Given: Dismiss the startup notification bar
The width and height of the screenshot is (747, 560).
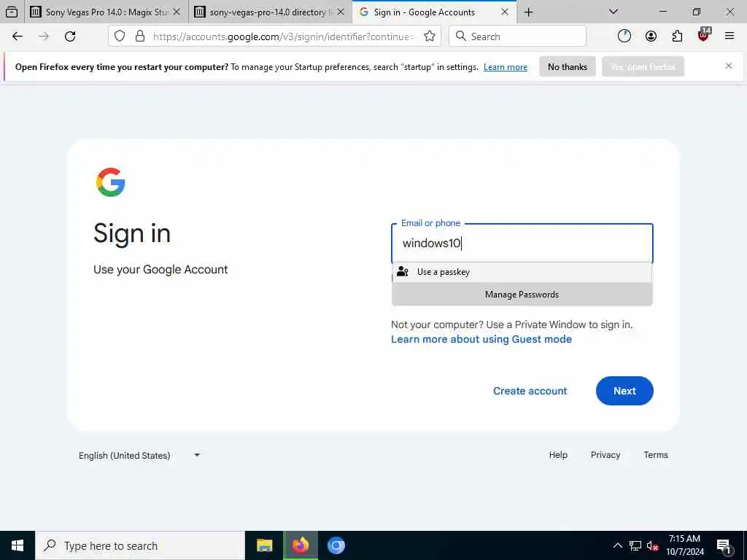Looking at the screenshot, I should 729,66.
